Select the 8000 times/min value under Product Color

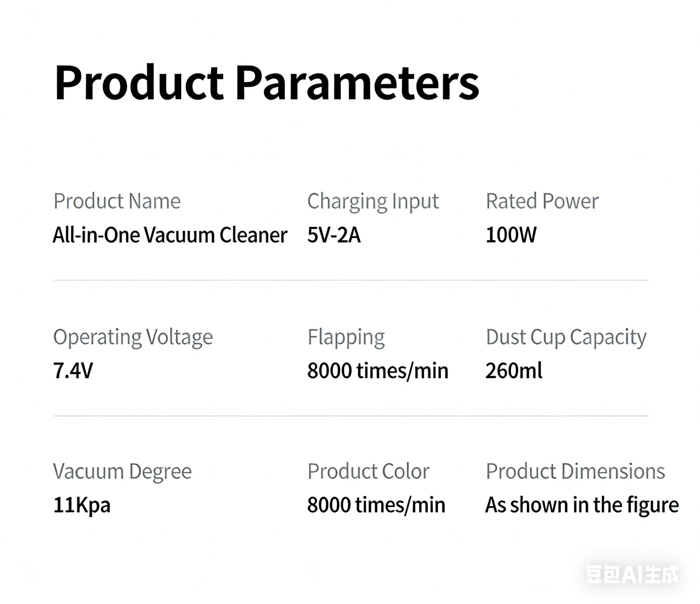[x=376, y=505]
